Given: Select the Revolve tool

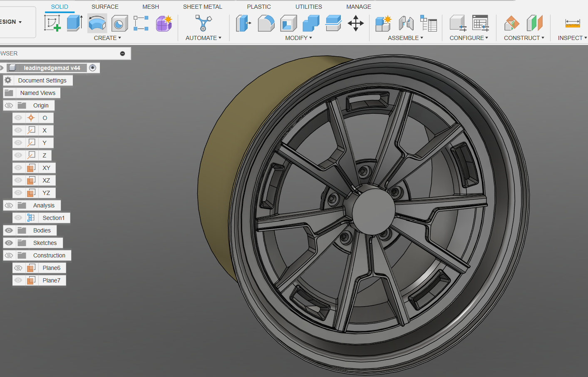Looking at the screenshot, I should pyautogui.click(x=97, y=23).
